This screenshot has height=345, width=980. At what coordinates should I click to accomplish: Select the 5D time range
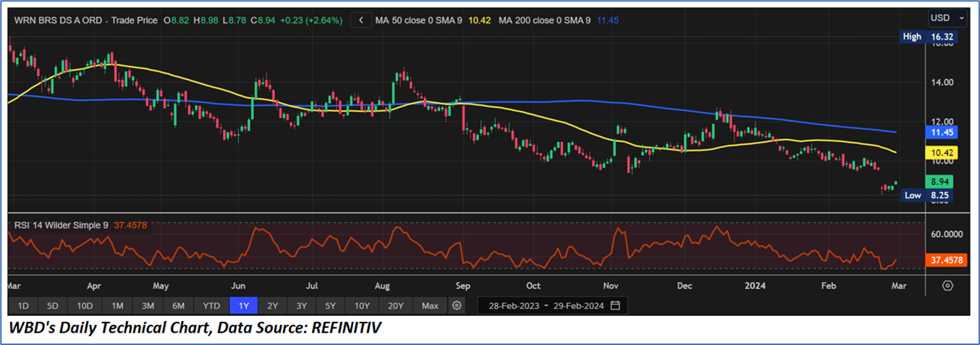(x=53, y=305)
